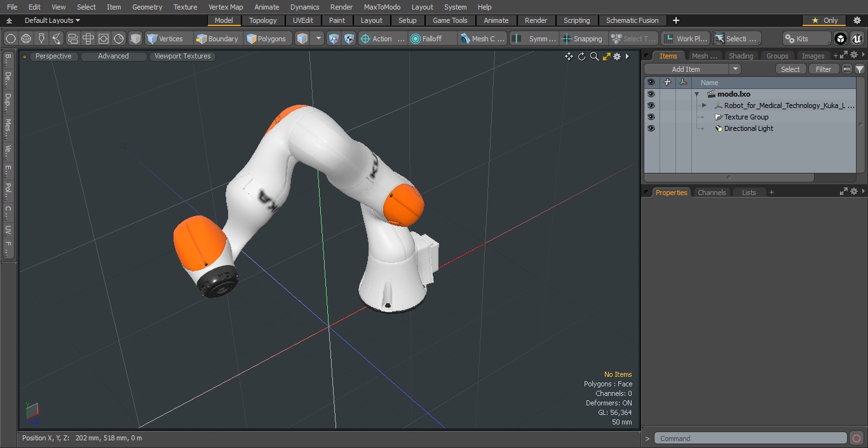Click the pie circle tool icon
868x448 pixels.
point(119,39)
